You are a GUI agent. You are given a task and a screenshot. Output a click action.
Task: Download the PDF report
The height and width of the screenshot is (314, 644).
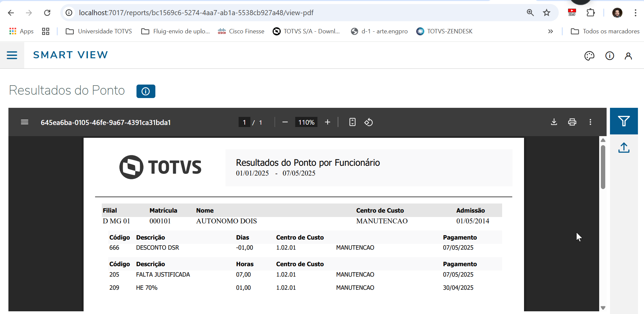click(x=554, y=122)
